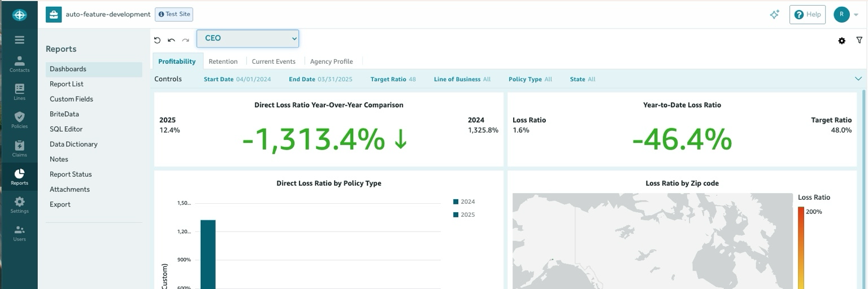Go to Contacts in sidebar
Viewport: 868px width, 289px height.
pos(19,64)
